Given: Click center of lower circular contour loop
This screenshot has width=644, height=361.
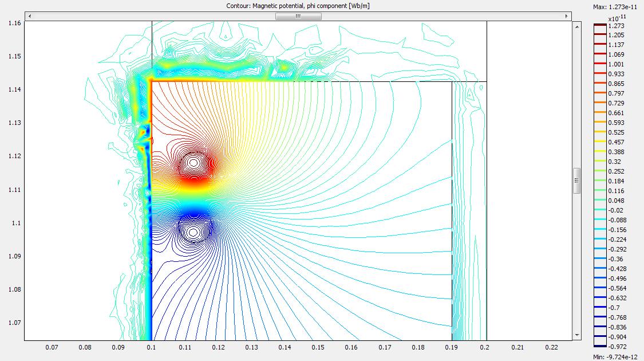Looking at the screenshot, I should 193,232.
